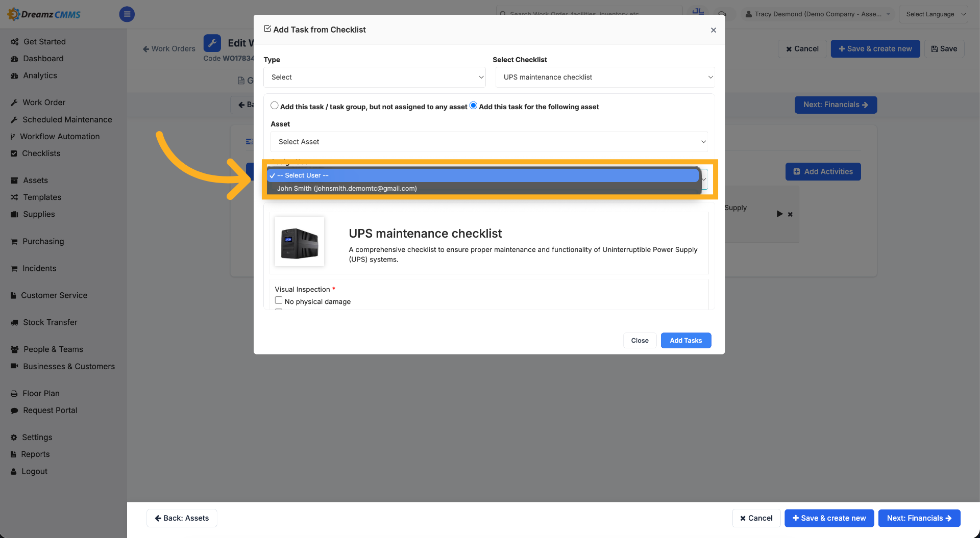The image size is (980, 538).
Task: Click the UPS device thumbnail image
Action: (x=300, y=242)
